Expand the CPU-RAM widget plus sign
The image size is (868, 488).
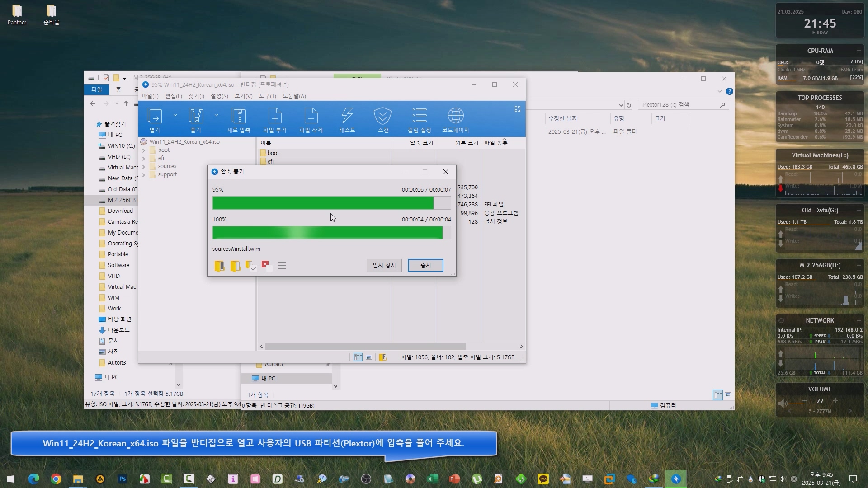tap(859, 51)
